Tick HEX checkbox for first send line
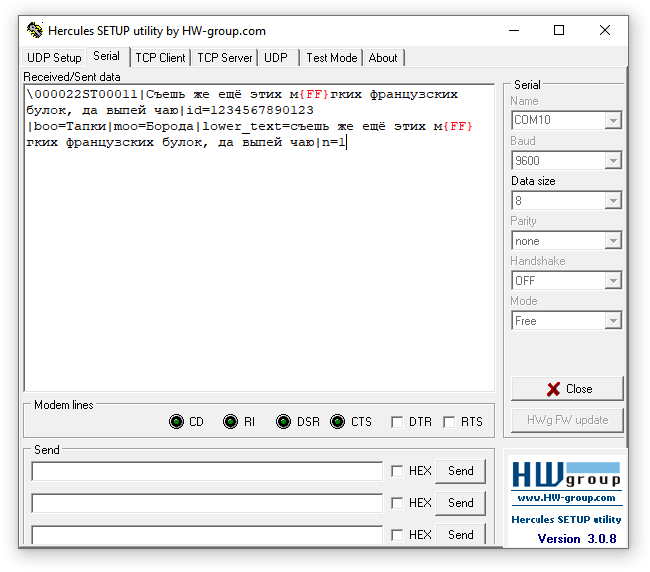 coord(397,471)
